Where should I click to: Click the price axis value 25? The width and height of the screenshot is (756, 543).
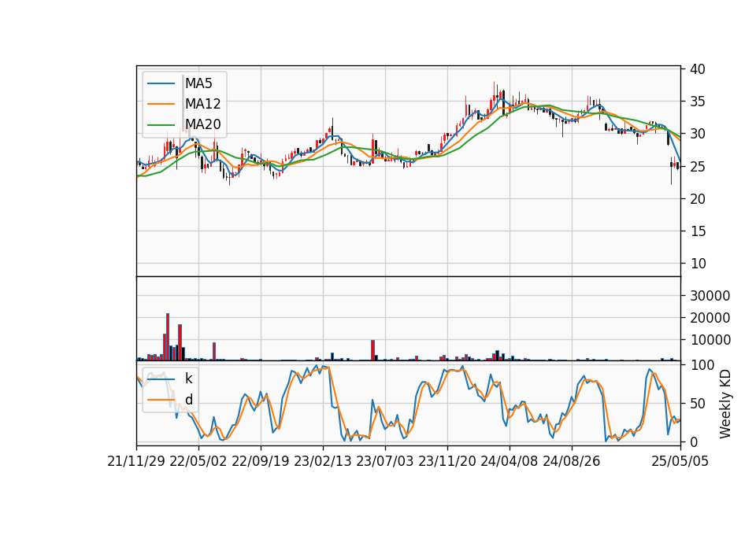[697, 166]
